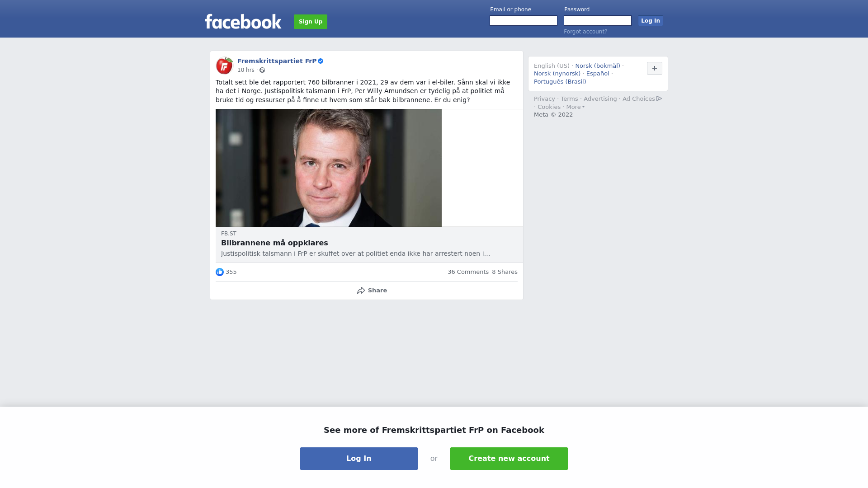
Task: Click the blue like reaction icon
Action: pos(220,272)
